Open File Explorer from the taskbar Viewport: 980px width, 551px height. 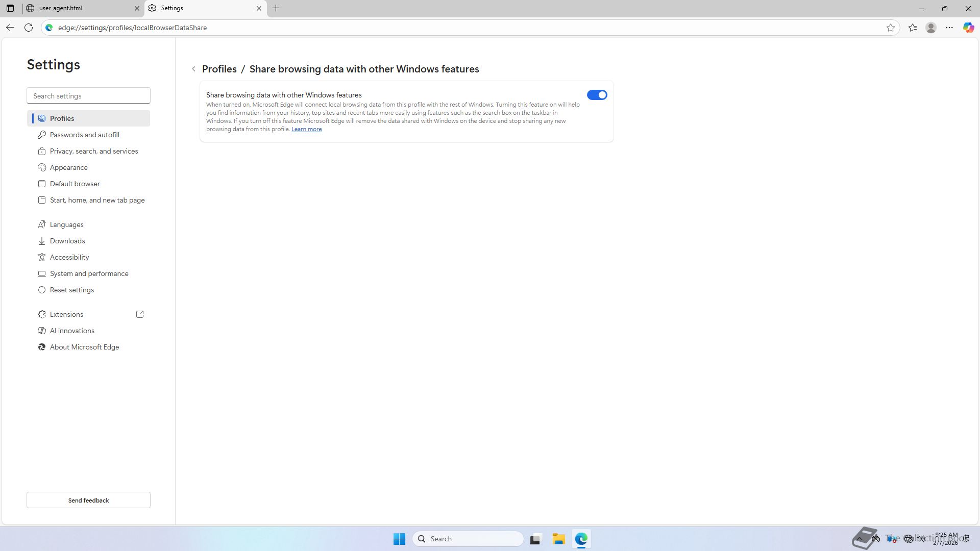558,539
